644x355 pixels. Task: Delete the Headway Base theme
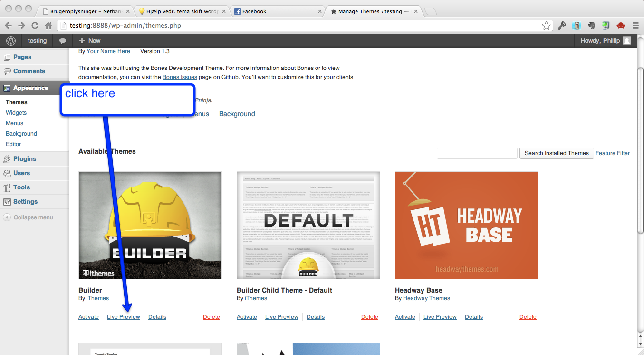528,317
